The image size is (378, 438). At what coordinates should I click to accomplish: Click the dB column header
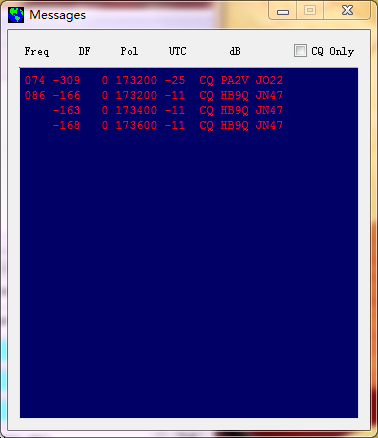(235, 51)
